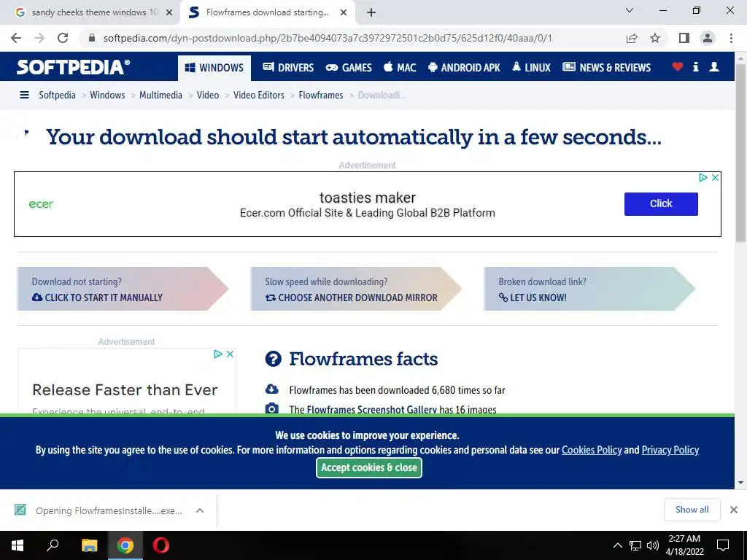
Task: Close the downloads bar
Action: point(734,510)
